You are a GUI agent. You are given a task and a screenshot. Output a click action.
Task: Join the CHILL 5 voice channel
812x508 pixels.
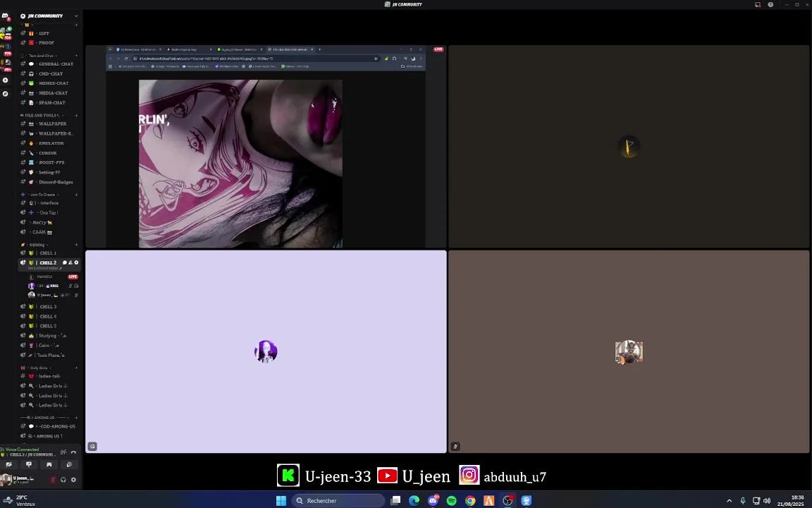[x=49, y=326]
